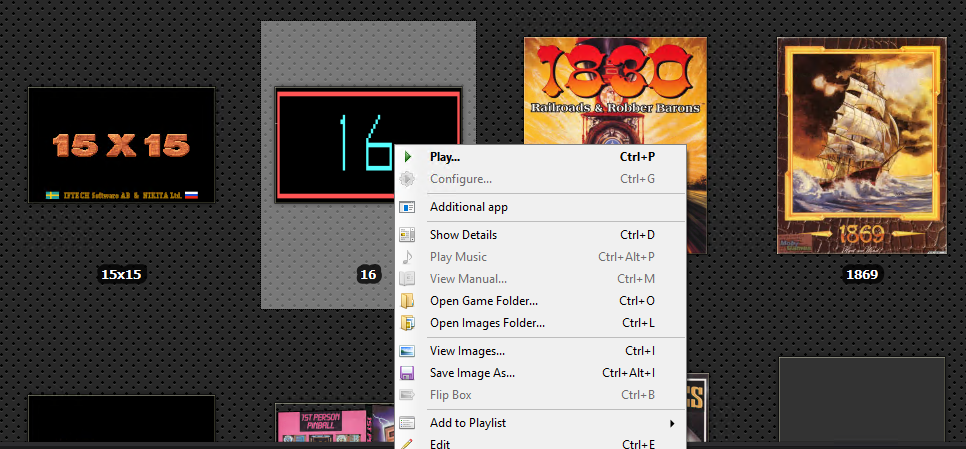The width and height of the screenshot is (966, 449).
Task: Select the black thumbnail below 15x15
Action: pos(121,419)
